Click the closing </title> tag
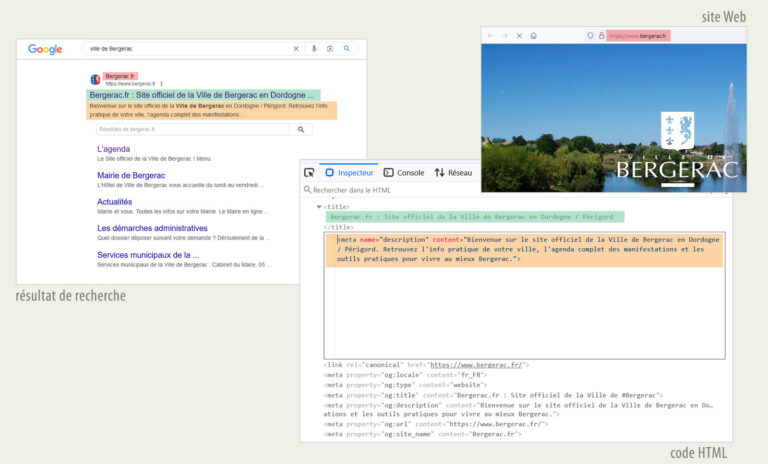This screenshot has width=768, height=464. coord(338,227)
